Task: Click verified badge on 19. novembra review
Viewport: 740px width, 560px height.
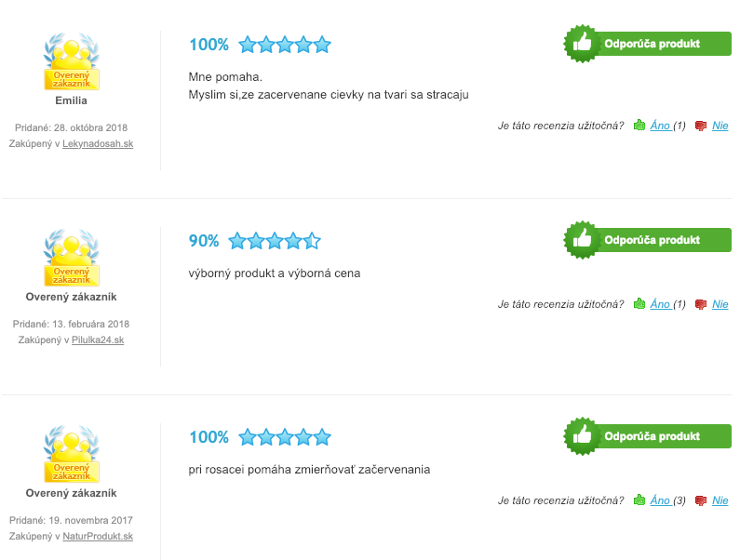Action: tap(72, 454)
